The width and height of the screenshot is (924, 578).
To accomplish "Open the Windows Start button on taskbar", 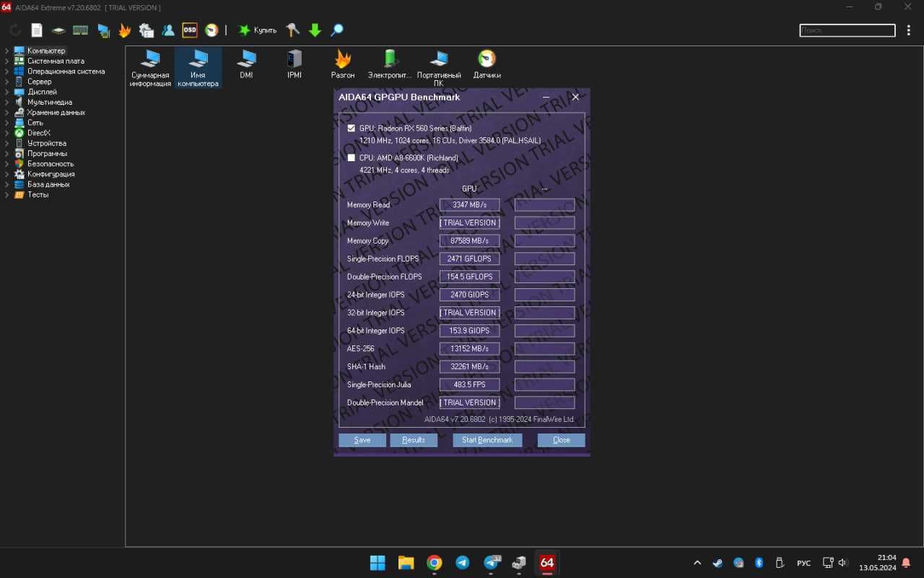I will coord(378,562).
